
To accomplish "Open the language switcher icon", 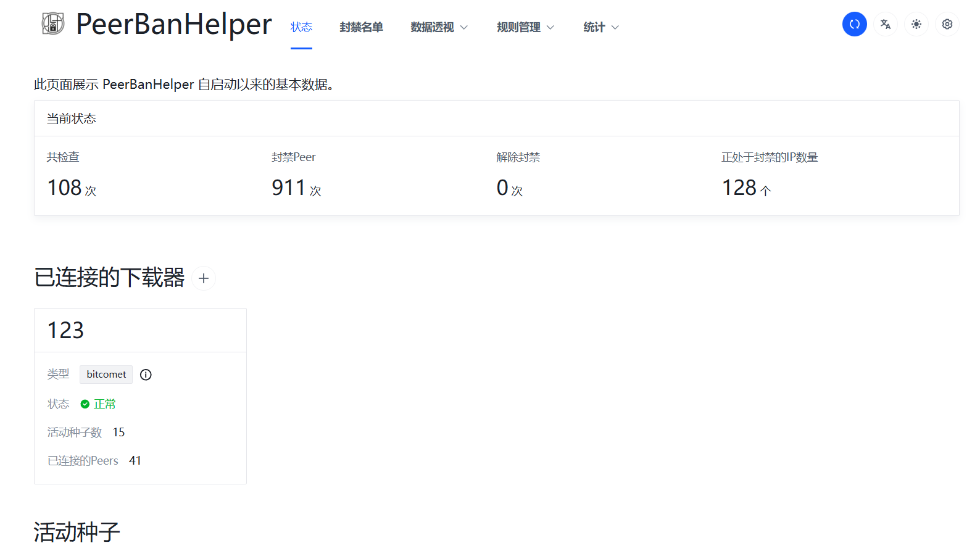I will 885,24.
